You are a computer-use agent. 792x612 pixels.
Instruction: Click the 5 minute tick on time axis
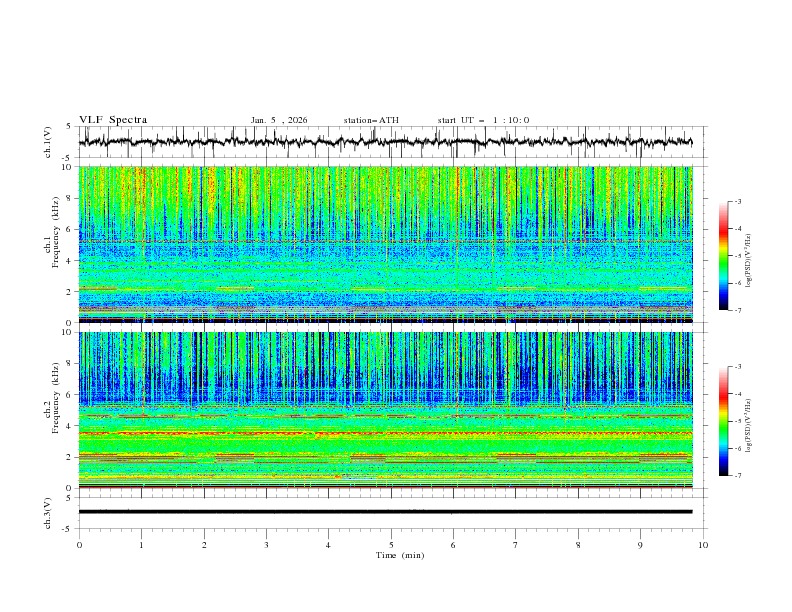(x=391, y=544)
